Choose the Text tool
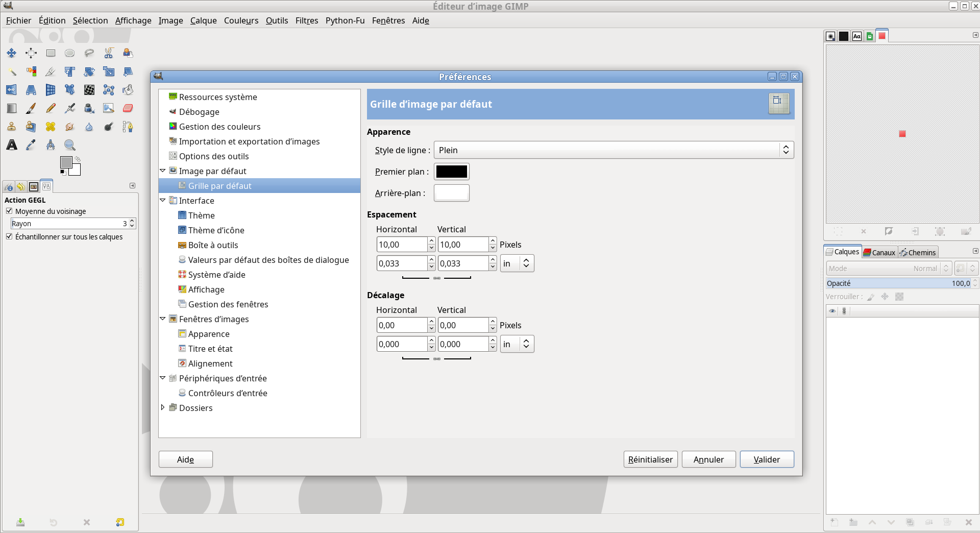The width and height of the screenshot is (980, 533). 11,145
